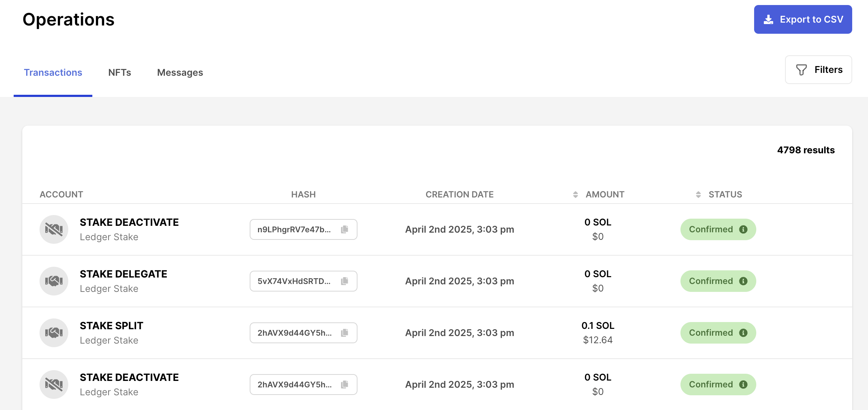Sort by Amount column arrows
868x410 pixels.
[698, 195]
